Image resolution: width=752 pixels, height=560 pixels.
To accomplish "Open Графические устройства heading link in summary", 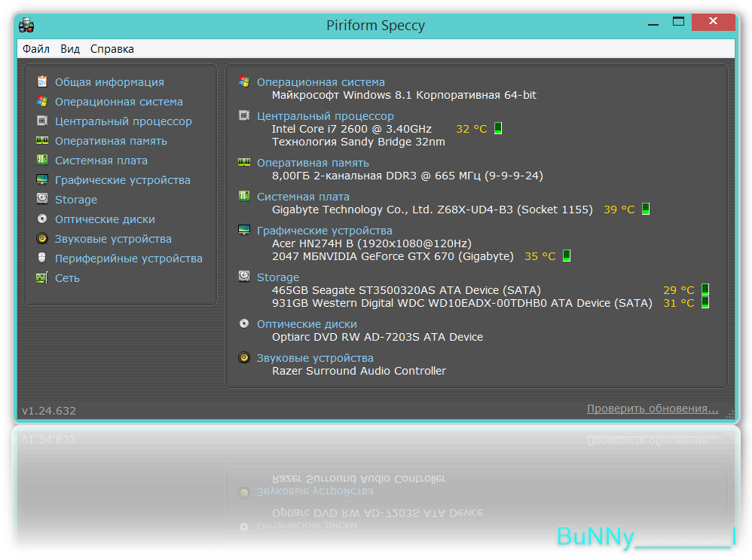I will point(325,231).
